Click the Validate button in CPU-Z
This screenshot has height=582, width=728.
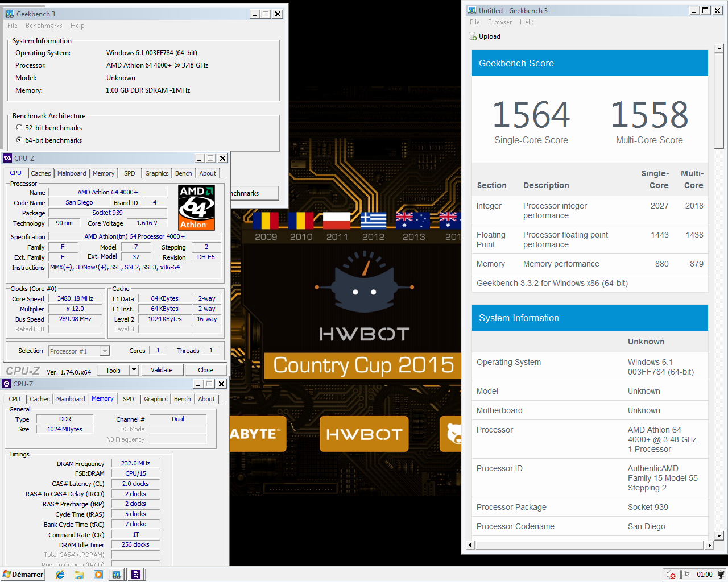[x=162, y=370]
